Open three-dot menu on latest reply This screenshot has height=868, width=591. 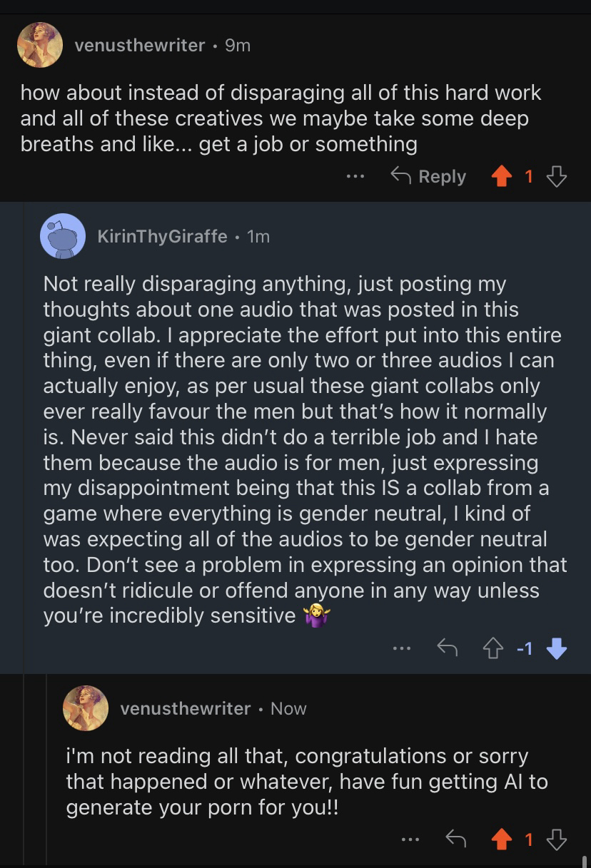408,839
